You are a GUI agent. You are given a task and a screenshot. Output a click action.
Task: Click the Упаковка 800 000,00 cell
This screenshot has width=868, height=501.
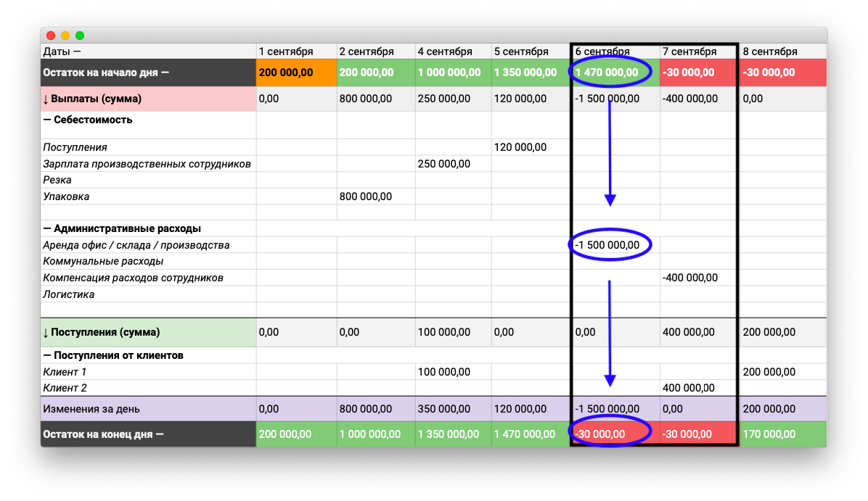(x=366, y=196)
